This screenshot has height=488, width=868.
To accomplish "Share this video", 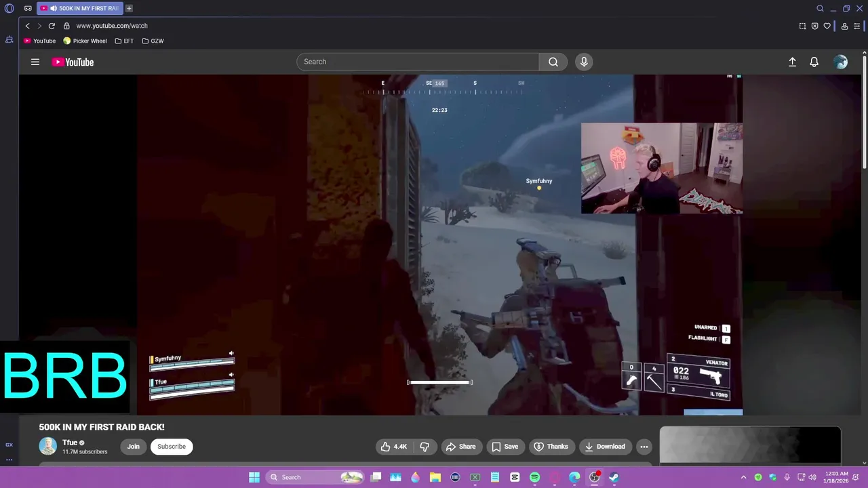I will coord(460,447).
